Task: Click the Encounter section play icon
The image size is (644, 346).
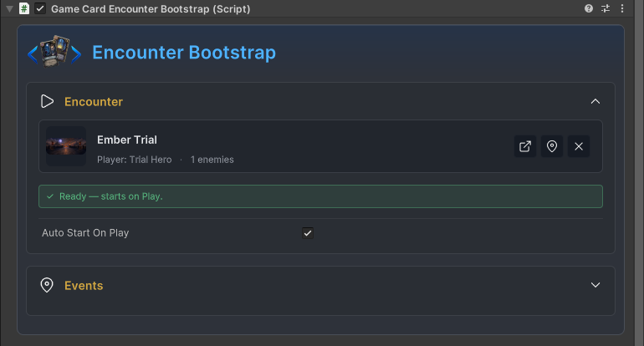Action: (x=47, y=101)
